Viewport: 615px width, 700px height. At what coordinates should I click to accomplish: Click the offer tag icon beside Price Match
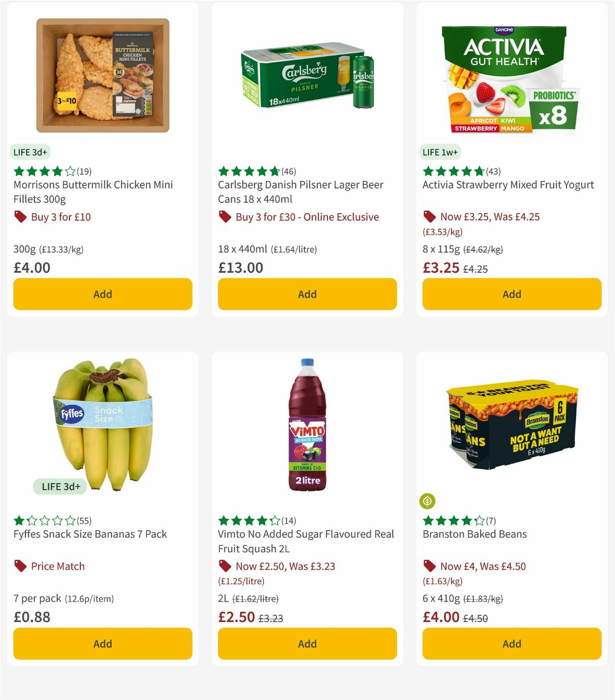20,566
